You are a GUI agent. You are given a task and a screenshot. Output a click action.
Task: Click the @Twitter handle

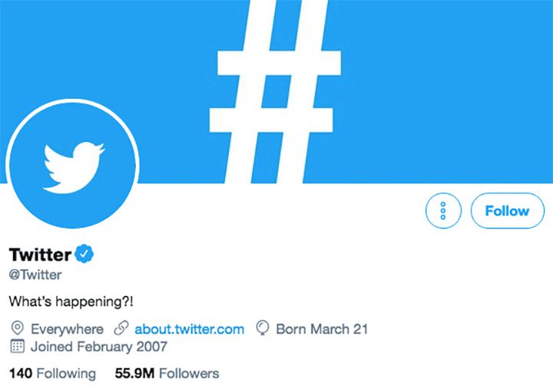[x=35, y=274]
